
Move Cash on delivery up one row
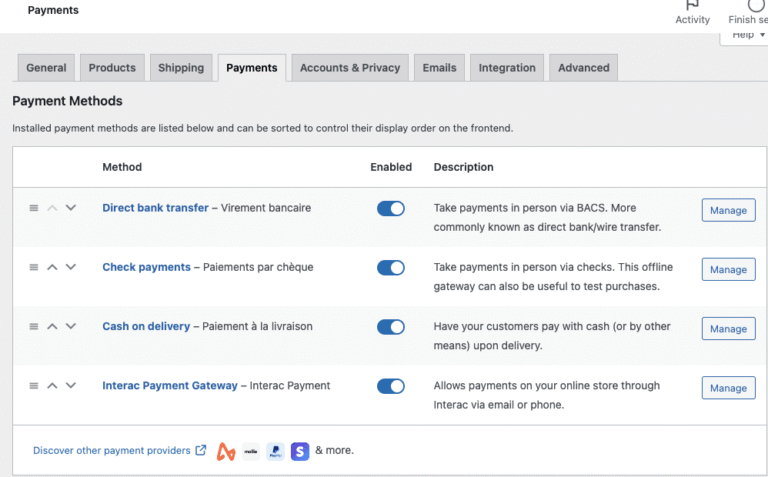click(52, 326)
